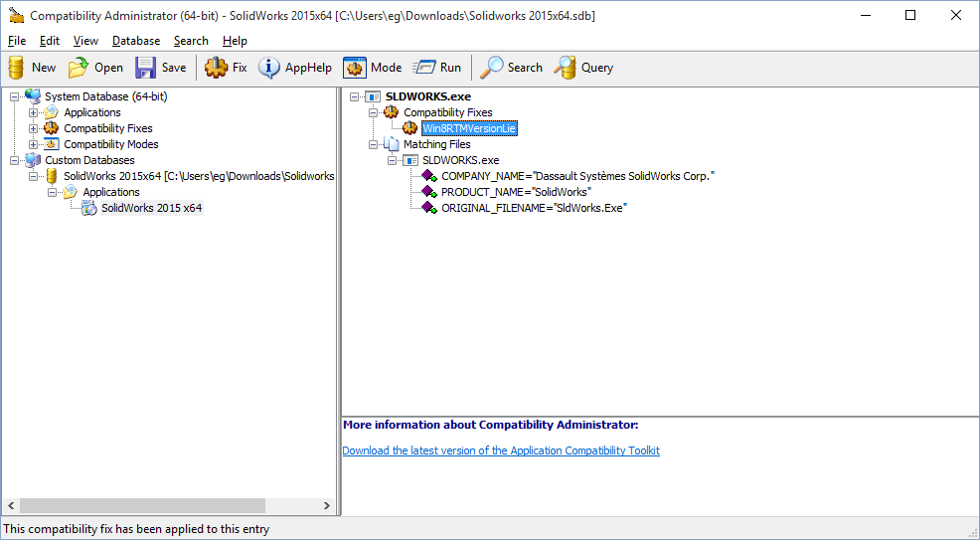Select Compatibility Modes in the left tree
Screen dimensions: 980x540
click(x=111, y=144)
